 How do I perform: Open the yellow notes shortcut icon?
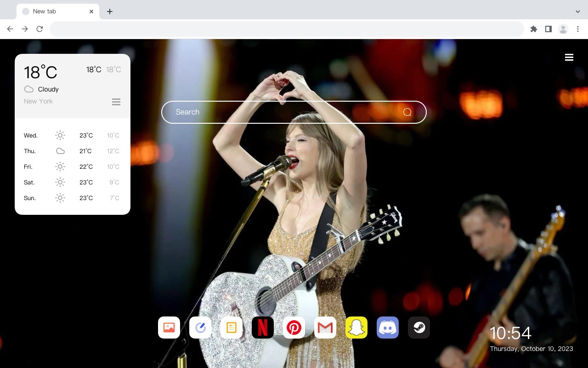coord(232,328)
